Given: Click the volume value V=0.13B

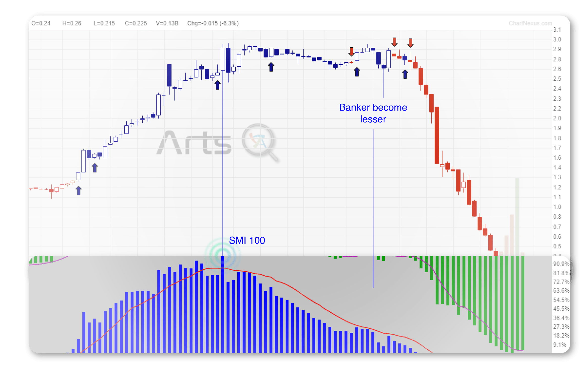Looking at the screenshot, I should [167, 23].
